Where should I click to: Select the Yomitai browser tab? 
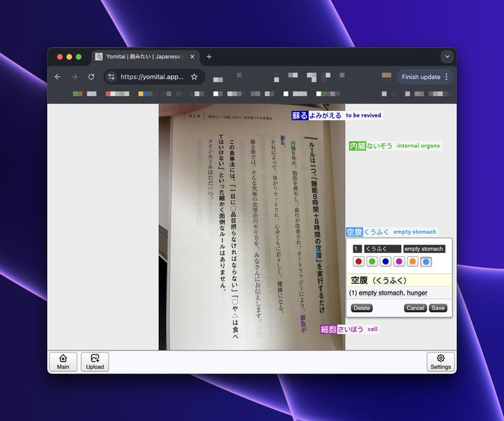click(146, 57)
